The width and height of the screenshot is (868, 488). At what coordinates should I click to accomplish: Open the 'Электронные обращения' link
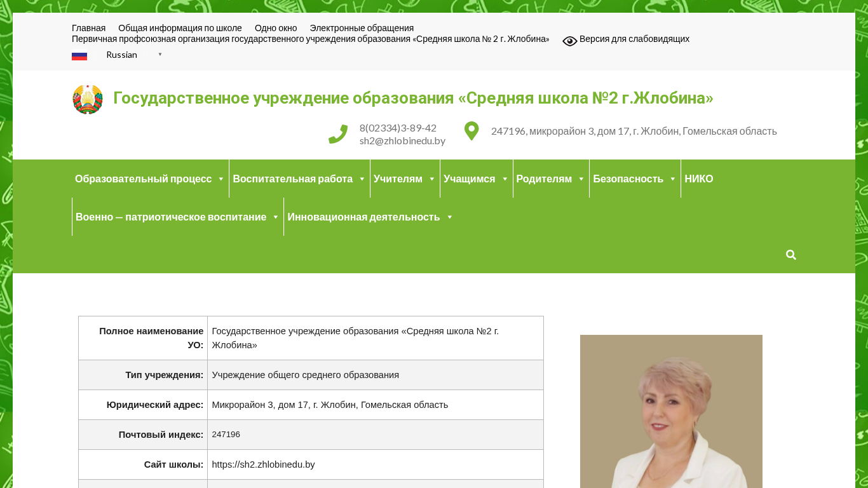[x=362, y=28]
